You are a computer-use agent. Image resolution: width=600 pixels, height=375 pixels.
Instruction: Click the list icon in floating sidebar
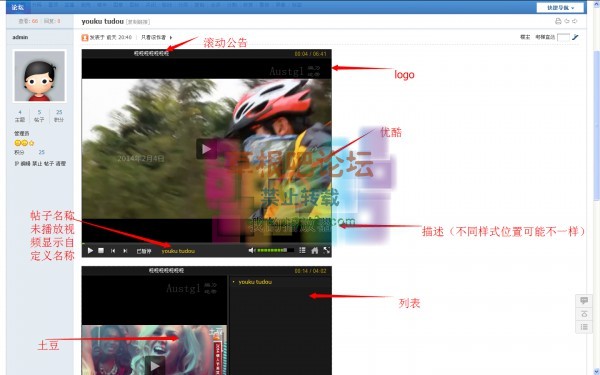[584, 327]
